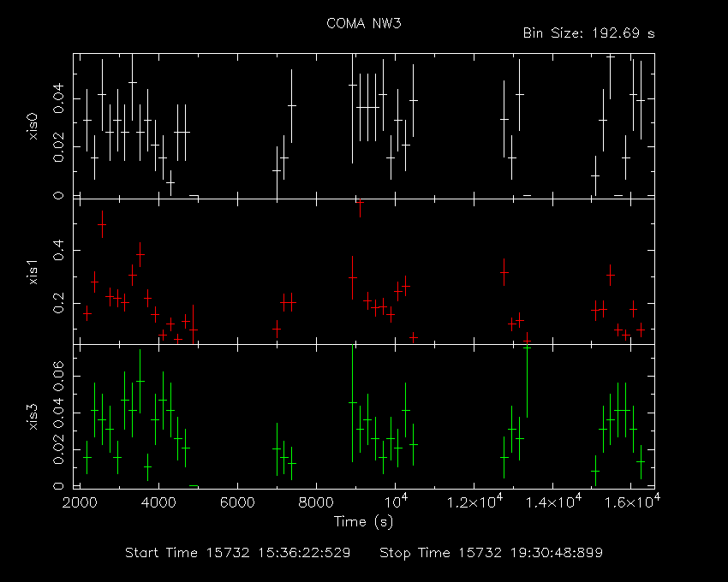Click the 0 tick label in xis3 panel

coord(58,486)
